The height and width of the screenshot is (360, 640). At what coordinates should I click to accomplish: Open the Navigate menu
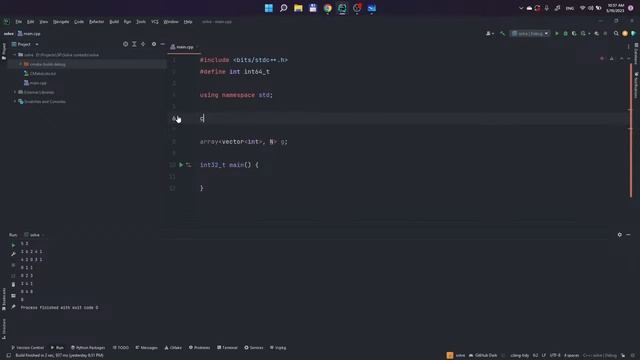pos(61,22)
